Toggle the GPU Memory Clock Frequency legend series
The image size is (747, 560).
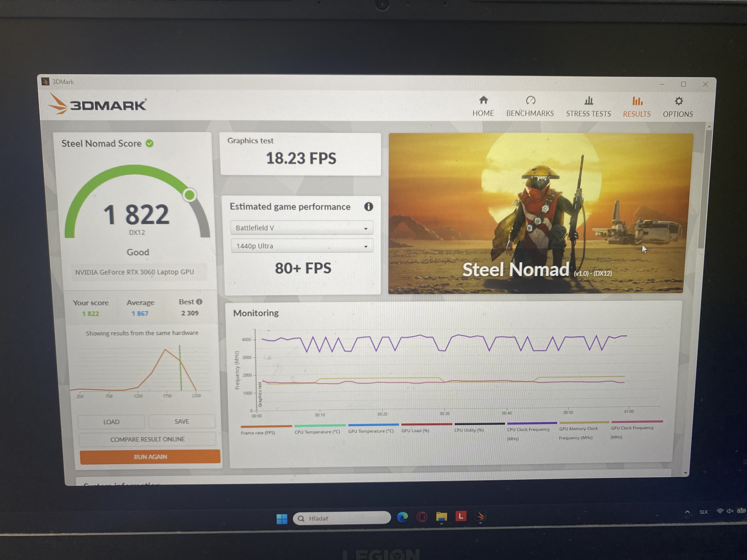[x=584, y=431]
